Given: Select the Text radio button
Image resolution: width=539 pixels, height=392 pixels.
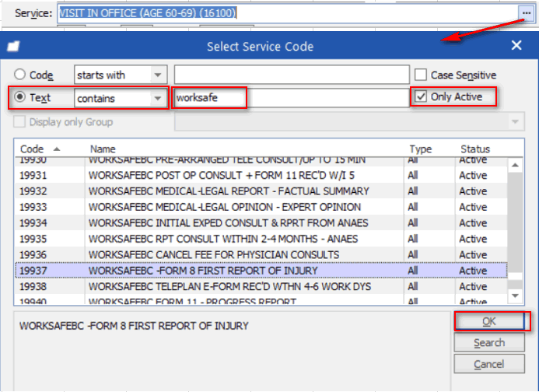Looking at the screenshot, I should point(19,99).
